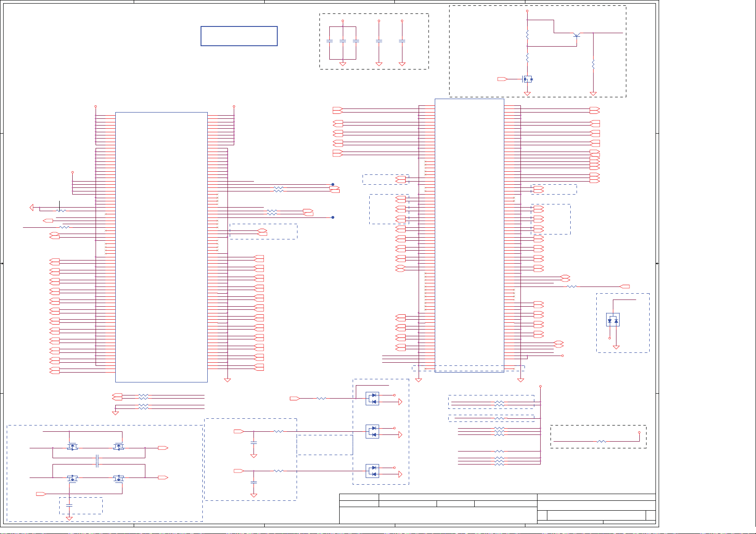Click top dual-diode symbol in three-diode column

tap(372, 399)
